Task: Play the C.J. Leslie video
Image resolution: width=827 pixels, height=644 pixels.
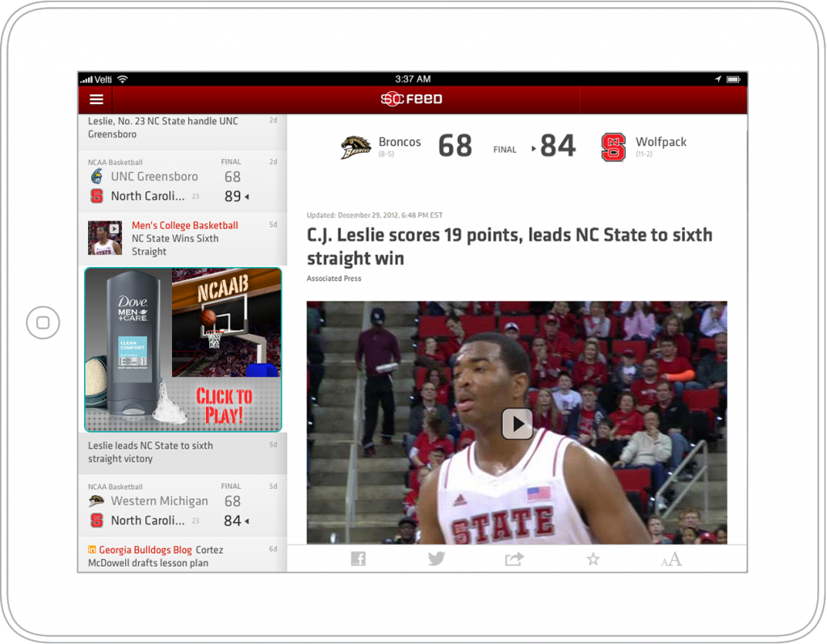Action: (x=517, y=424)
